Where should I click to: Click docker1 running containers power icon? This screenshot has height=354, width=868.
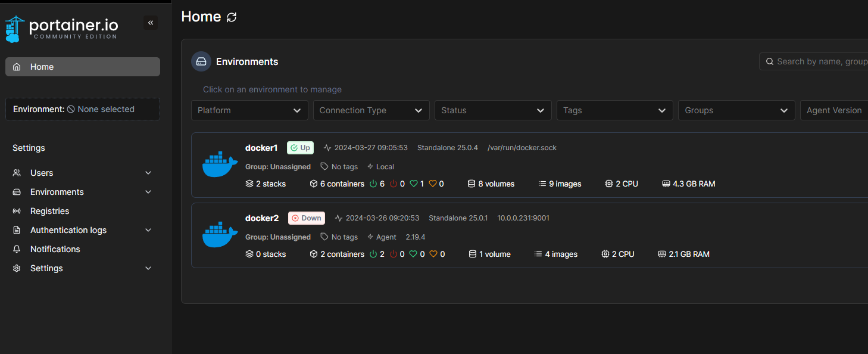373,184
